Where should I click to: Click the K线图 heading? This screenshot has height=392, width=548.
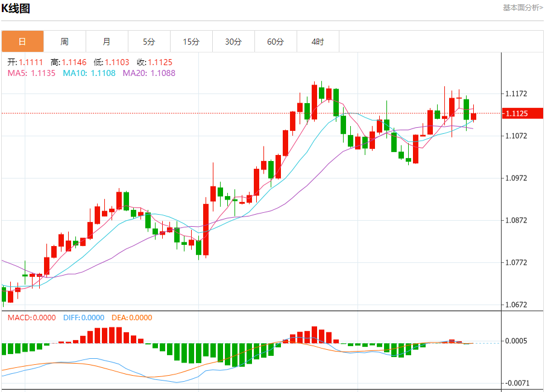[16, 8]
